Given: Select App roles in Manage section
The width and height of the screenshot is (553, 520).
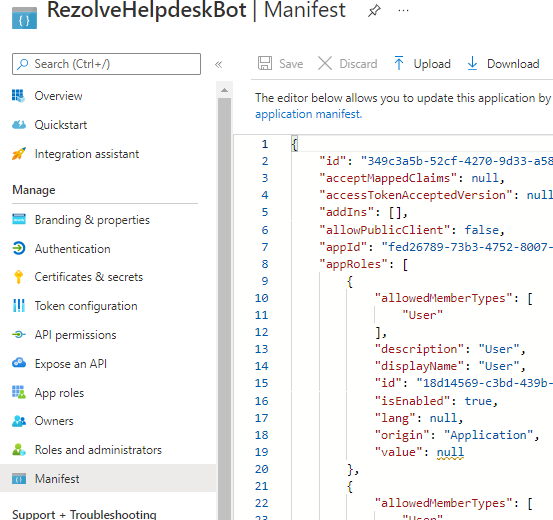Looking at the screenshot, I should pos(59,393).
